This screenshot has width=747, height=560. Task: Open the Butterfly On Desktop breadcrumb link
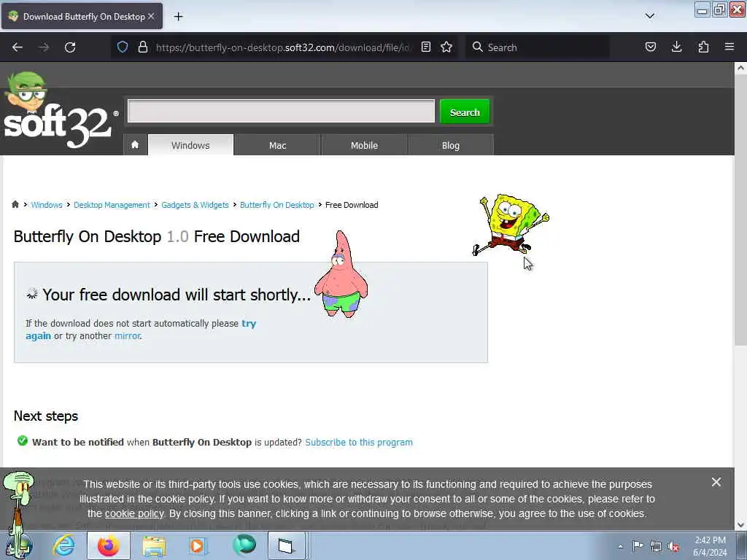[276, 205]
